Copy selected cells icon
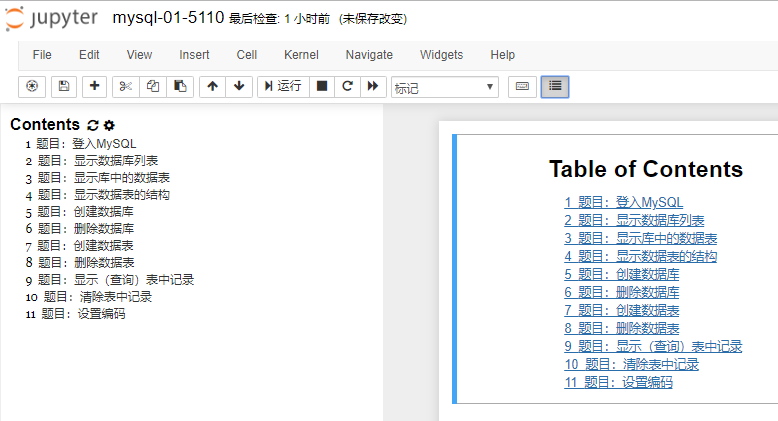Viewport: 778px width, 421px height. point(153,86)
